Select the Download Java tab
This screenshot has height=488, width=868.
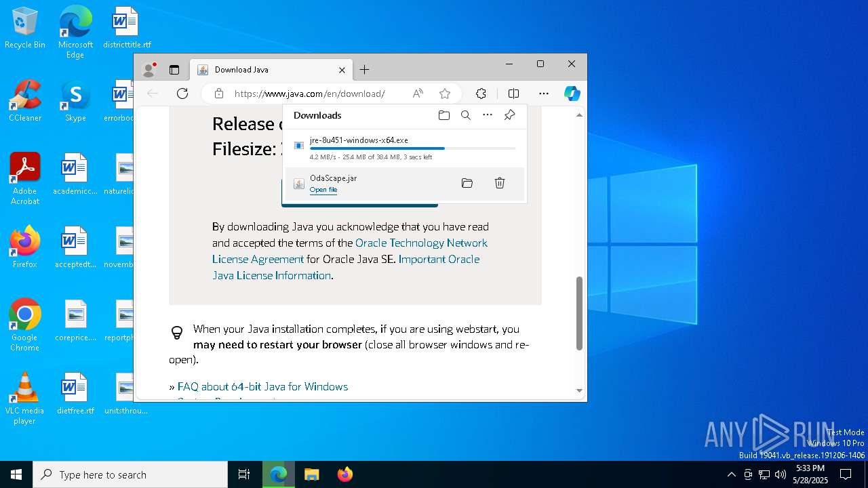(x=271, y=70)
